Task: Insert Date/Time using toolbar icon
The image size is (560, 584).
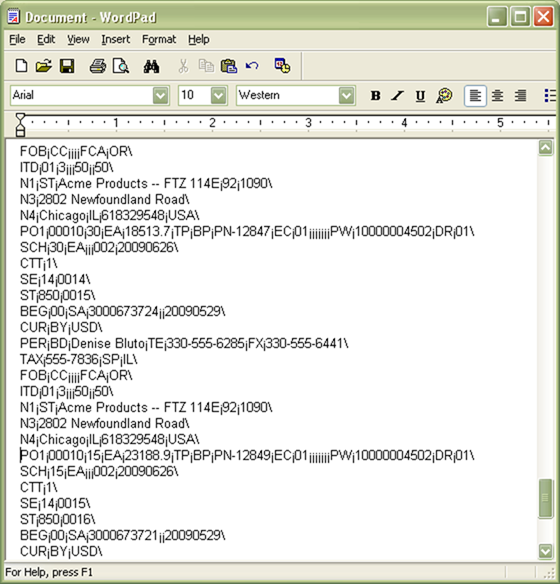Action: point(283,66)
